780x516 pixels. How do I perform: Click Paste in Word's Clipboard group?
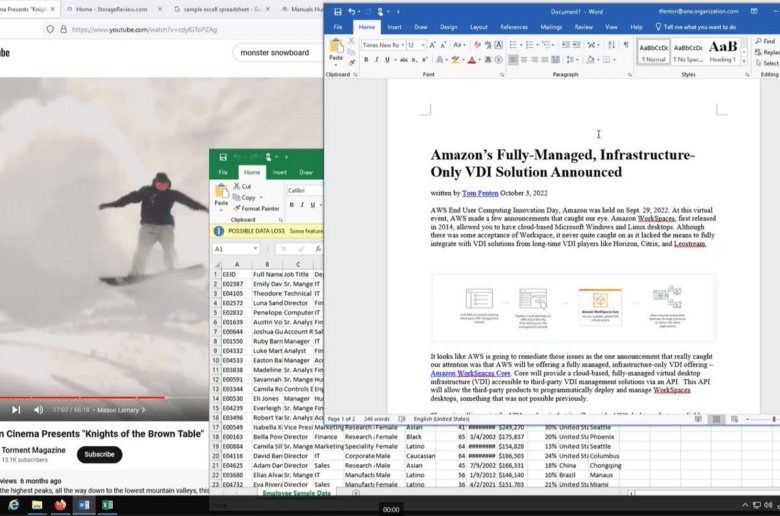[x=336, y=52]
